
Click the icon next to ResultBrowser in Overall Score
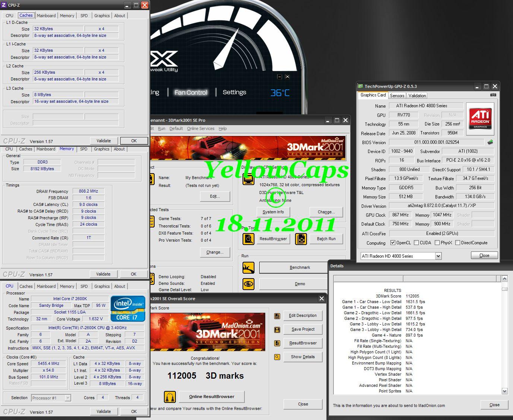click(x=277, y=343)
